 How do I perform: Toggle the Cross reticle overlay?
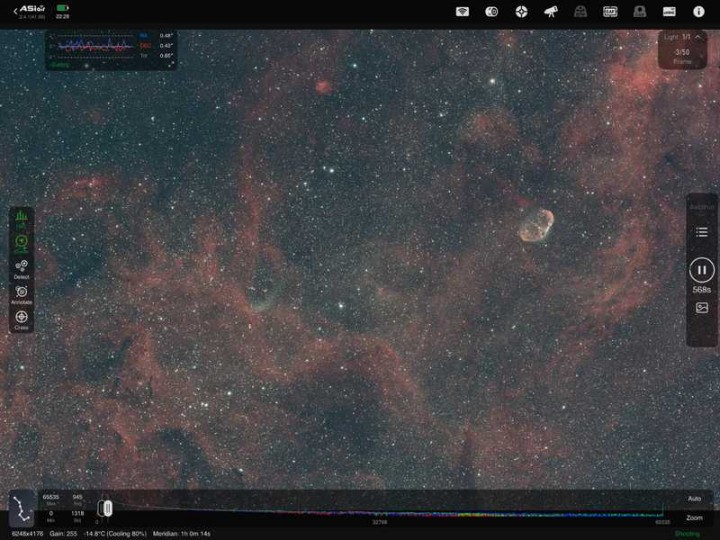click(21, 319)
